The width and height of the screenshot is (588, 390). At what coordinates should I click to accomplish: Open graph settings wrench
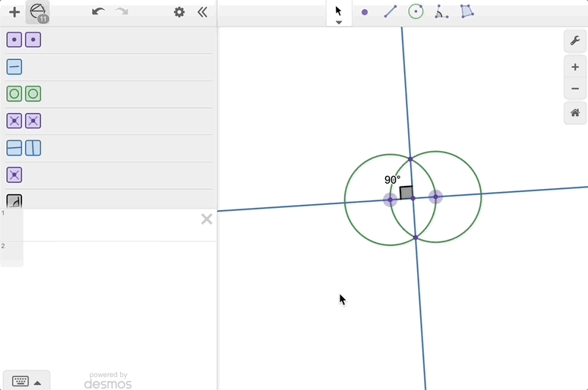575,41
